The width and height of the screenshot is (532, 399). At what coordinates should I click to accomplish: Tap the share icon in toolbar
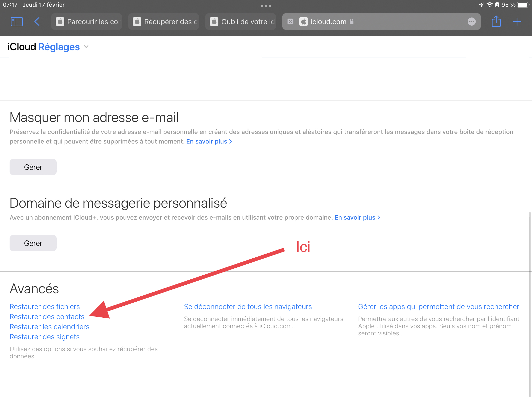point(496,22)
